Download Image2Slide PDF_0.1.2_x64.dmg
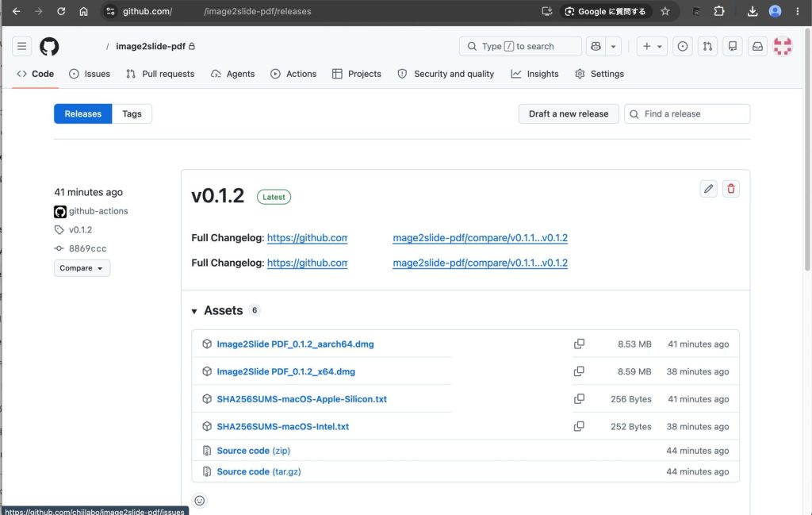The image size is (812, 515). [285, 371]
